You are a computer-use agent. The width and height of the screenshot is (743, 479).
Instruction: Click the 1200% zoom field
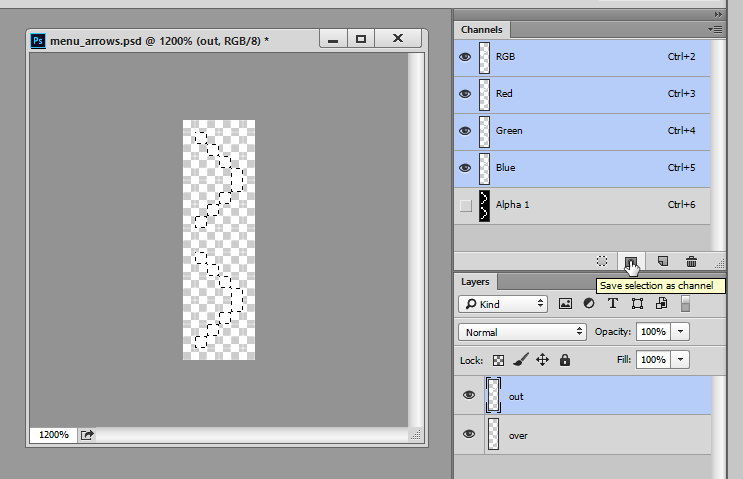(x=54, y=434)
